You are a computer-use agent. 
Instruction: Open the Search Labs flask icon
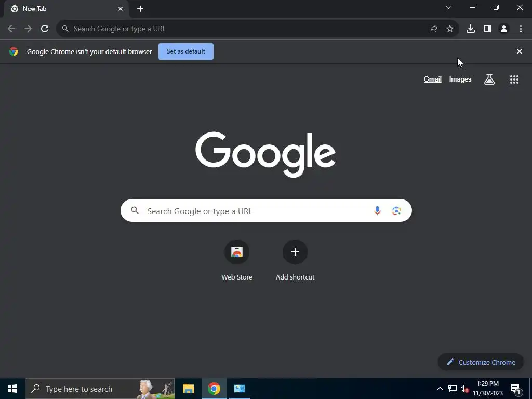[x=489, y=79]
